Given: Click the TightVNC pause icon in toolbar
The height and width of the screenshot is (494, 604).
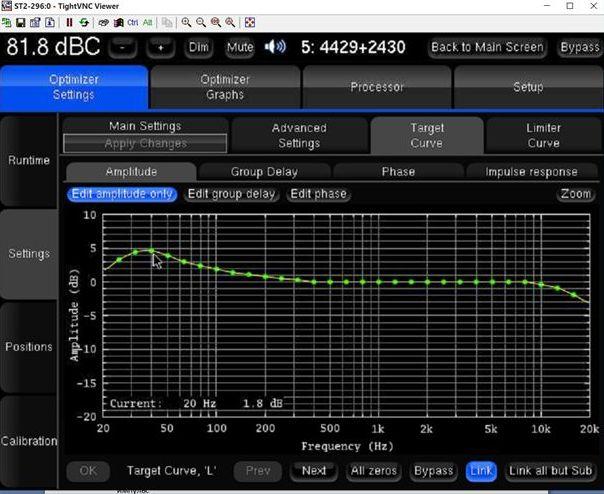Looking at the screenshot, I should coord(69,22).
